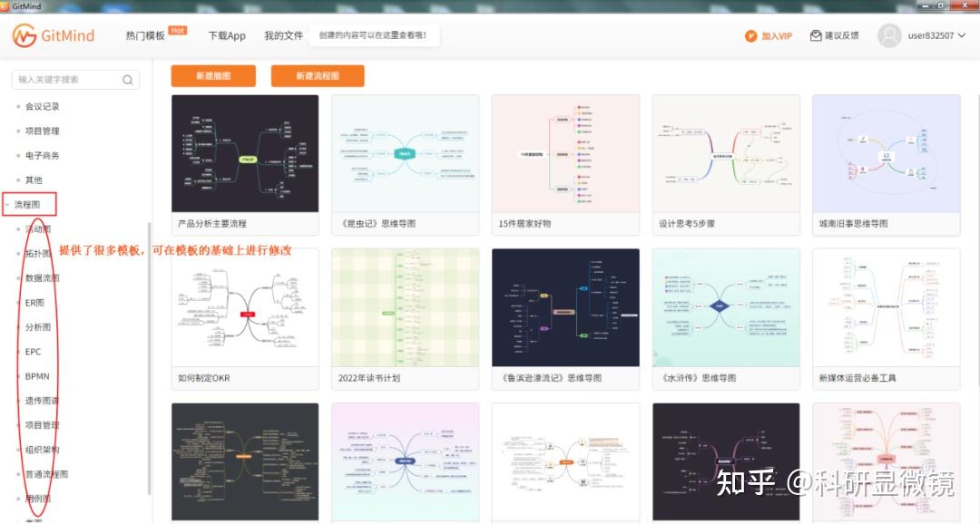Viewport: 980px width, 524px height.
Task: Click the search magnifier icon in the sidebar
Action: pos(127,80)
